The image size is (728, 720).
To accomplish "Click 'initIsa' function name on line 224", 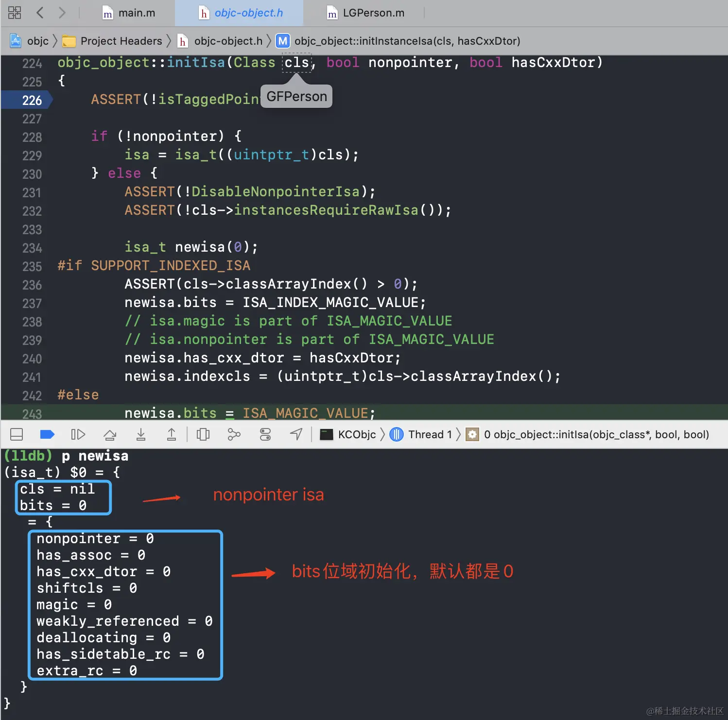I will [196, 62].
